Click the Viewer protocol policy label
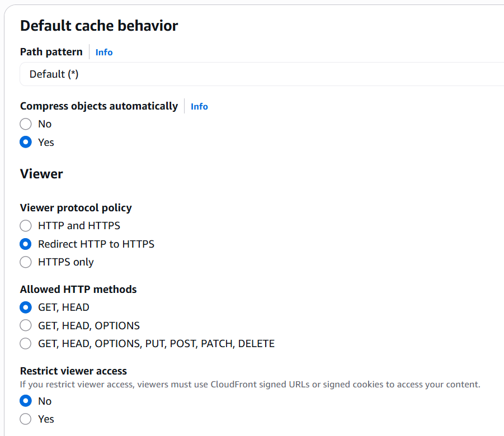 pos(76,208)
